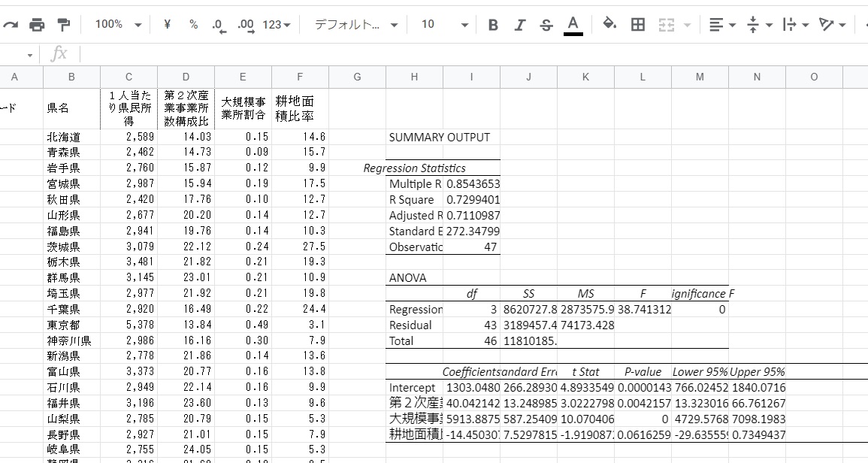The height and width of the screenshot is (463, 868).
Task: Open the 100% zoom dropdown
Action: (118, 24)
